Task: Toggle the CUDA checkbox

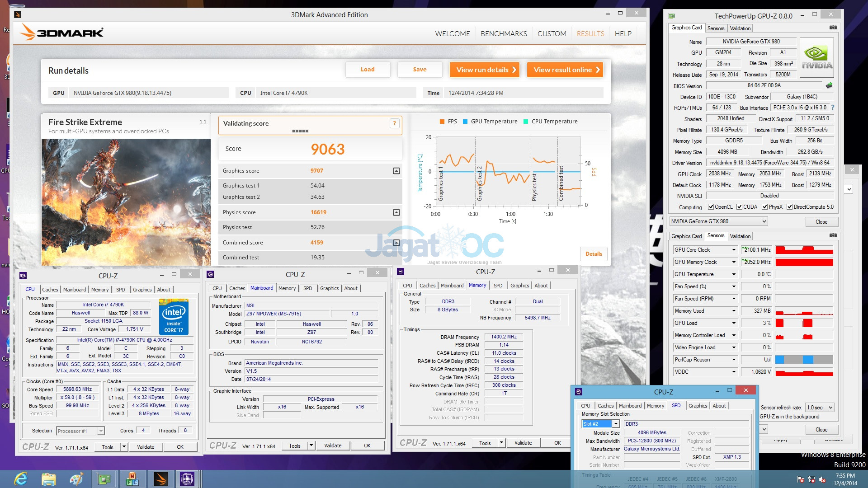Action: tap(739, 207)
